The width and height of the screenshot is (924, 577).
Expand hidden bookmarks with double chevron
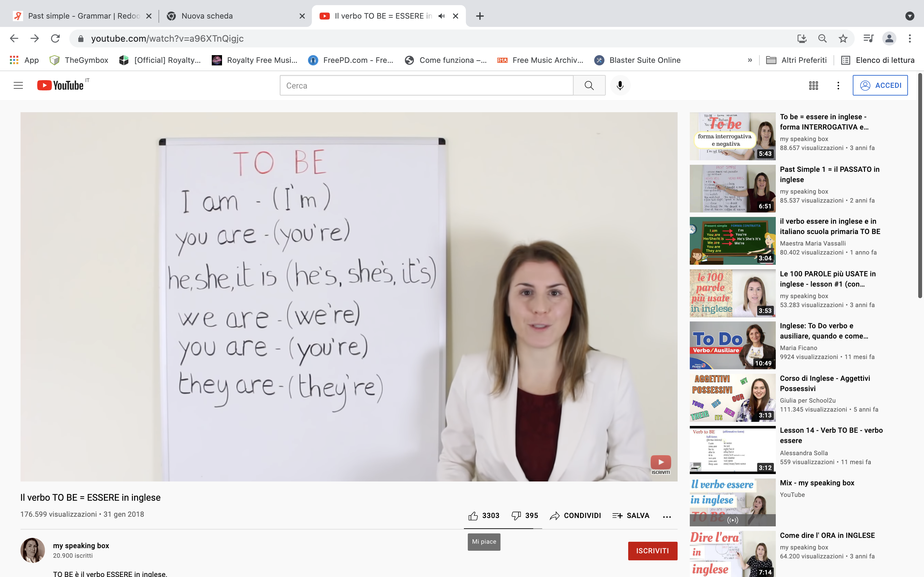(750, 60)
